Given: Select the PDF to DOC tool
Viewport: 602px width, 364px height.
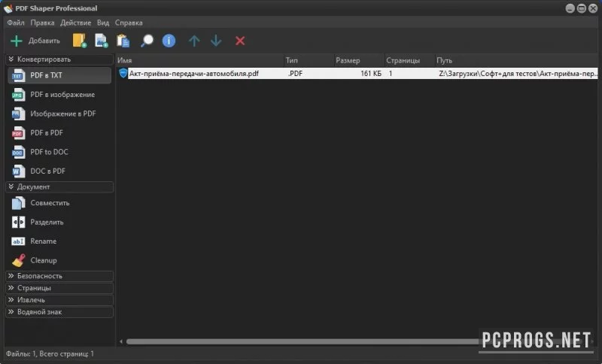Looking at the screenshot, I should [59, 152].
